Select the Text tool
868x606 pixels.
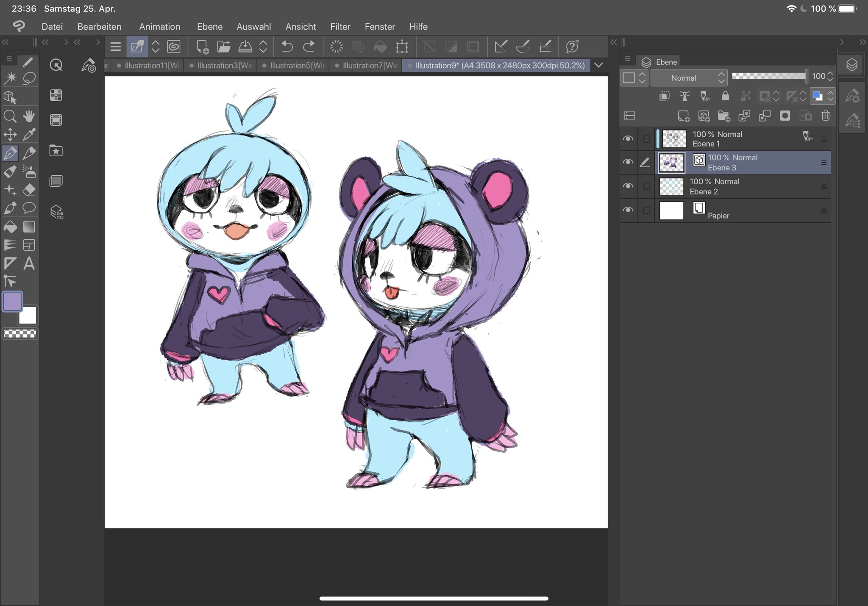point(29,264)
